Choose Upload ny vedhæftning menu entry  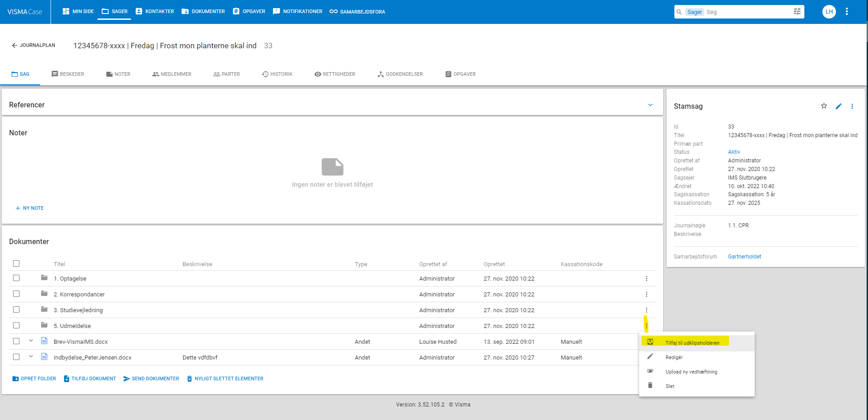click(x=697, y=372)
